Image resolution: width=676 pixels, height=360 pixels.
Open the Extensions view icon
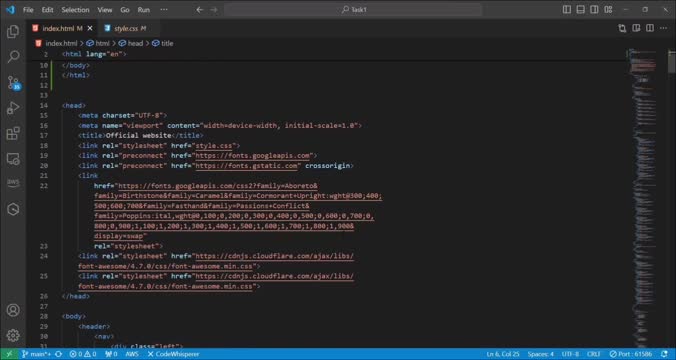tap(13, 133)
